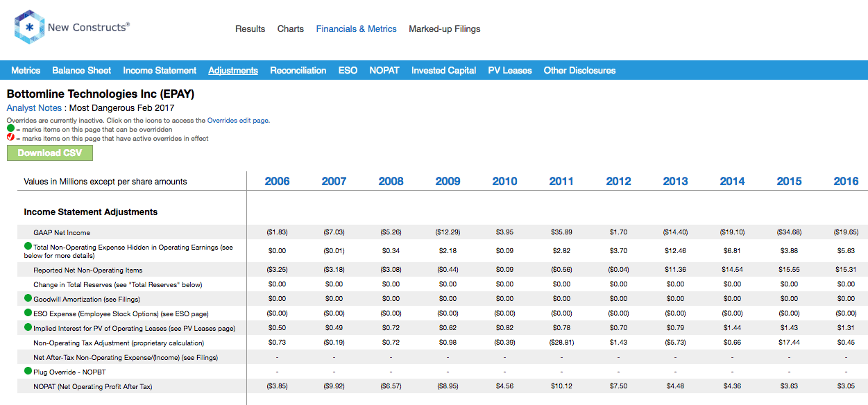Switch to the Metrics tab
Image resolution: width=868 pixels, height=405 pixels.
[26, 70]
